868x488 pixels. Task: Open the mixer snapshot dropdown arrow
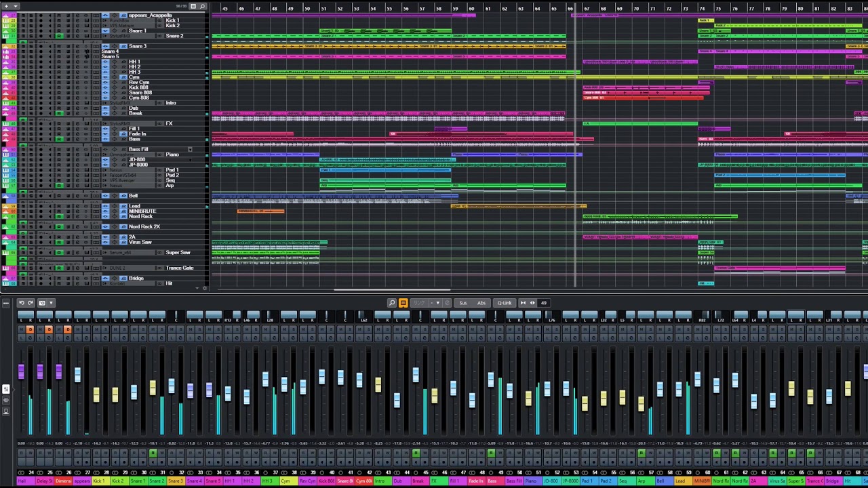(x=51, y=303)
